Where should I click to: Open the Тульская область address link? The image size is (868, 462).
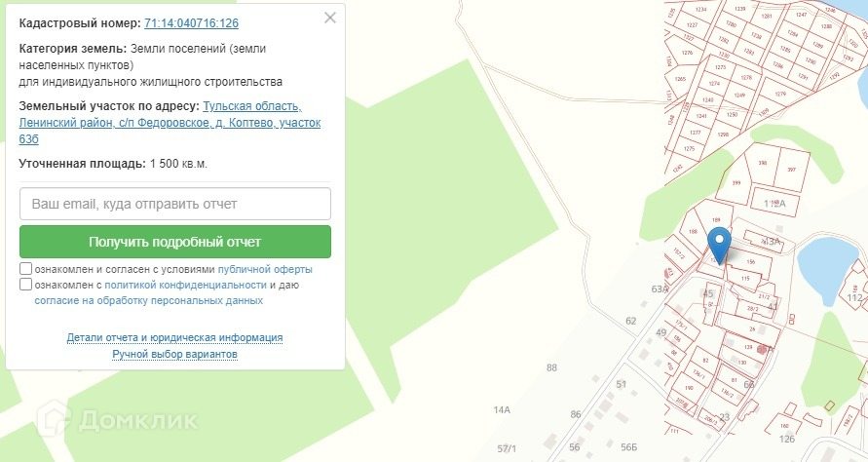point(252,106)
